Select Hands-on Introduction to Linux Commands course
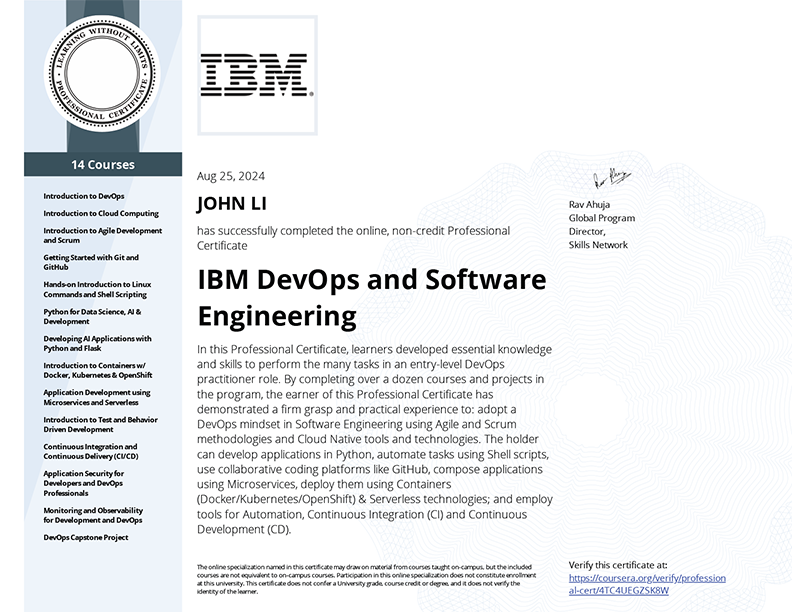This screenshot has height=612, width=792. point(97,289)
